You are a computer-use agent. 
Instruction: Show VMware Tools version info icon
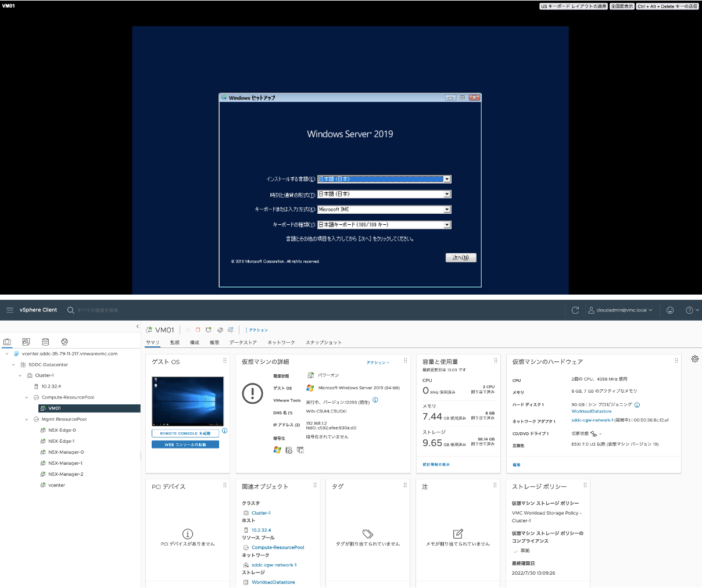click(x=375, y=400)
